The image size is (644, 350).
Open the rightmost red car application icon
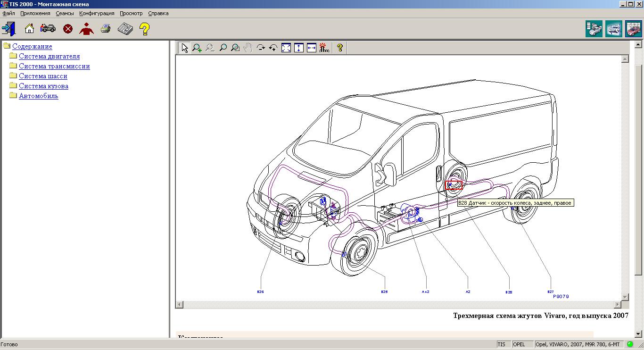click(x=634, y=29)
